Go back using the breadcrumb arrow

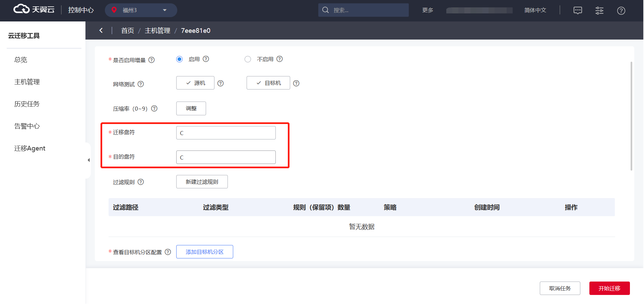click(x=101, y=31)
